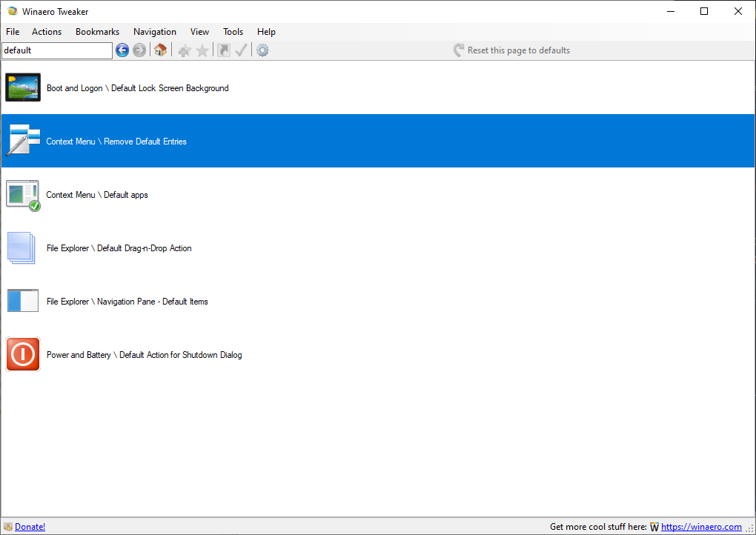The width and height of the screenshot is (756, 535).
Task: Apply changes with the checkmark icon
Action: coord(241,50)
